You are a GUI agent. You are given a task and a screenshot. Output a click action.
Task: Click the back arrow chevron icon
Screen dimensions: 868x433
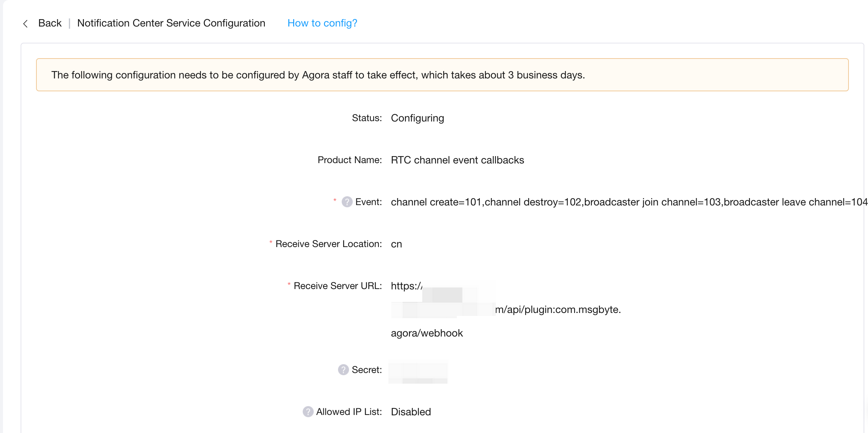point(25,24)
